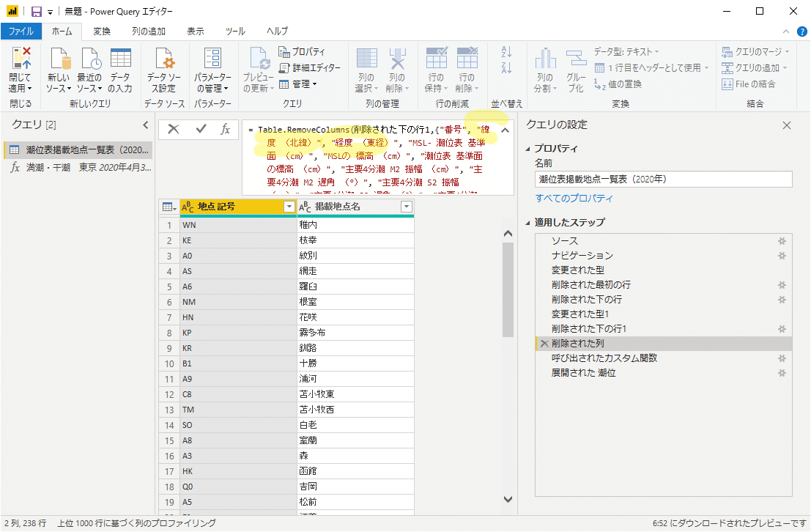
Task: Collapse the プロパティ section triangle
Action: tap(528, 149)
